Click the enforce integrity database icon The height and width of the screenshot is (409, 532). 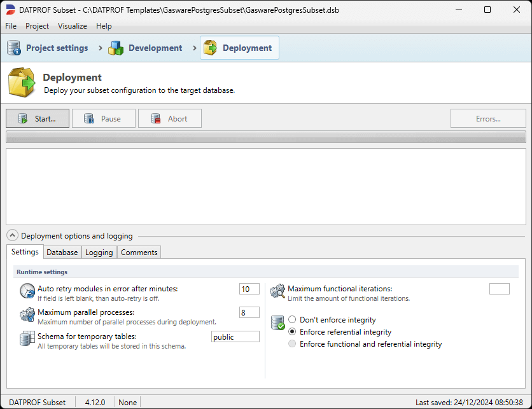(x=277, y=323)
